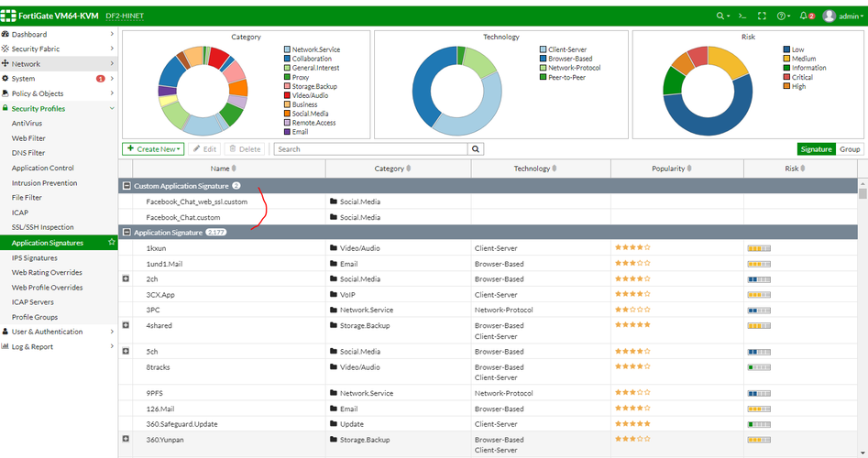This screenshot has width=868, height=458.
Task: Open the notifications bell icon
Action: click(807, 16)
